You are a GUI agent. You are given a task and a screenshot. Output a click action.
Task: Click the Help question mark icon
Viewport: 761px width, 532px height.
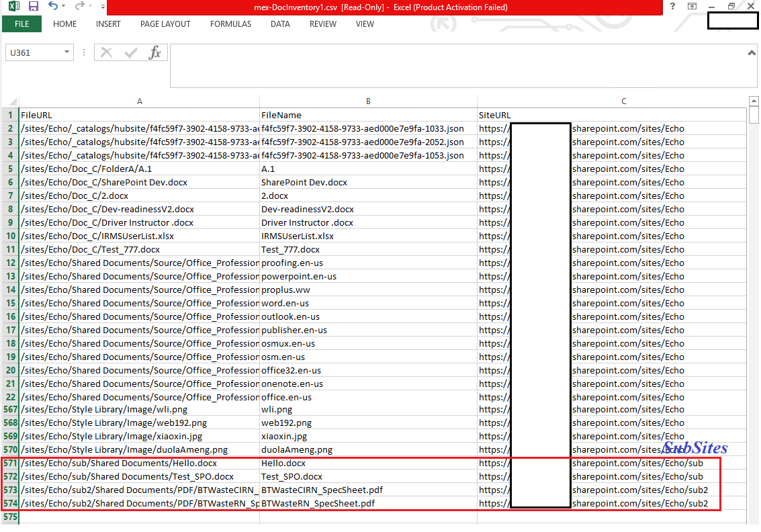coord(672,6)
